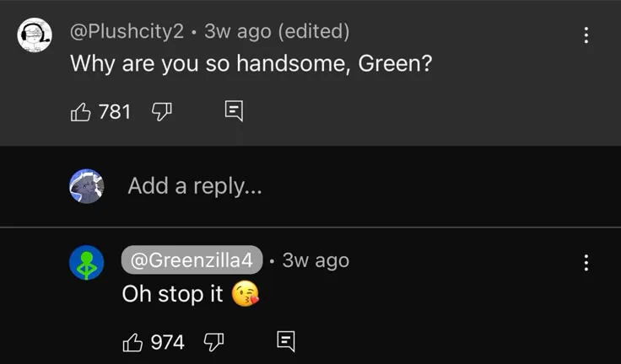621x364 pixels.
Task: Click the Plushcity2 profile avatar
Action: point(35,35)
